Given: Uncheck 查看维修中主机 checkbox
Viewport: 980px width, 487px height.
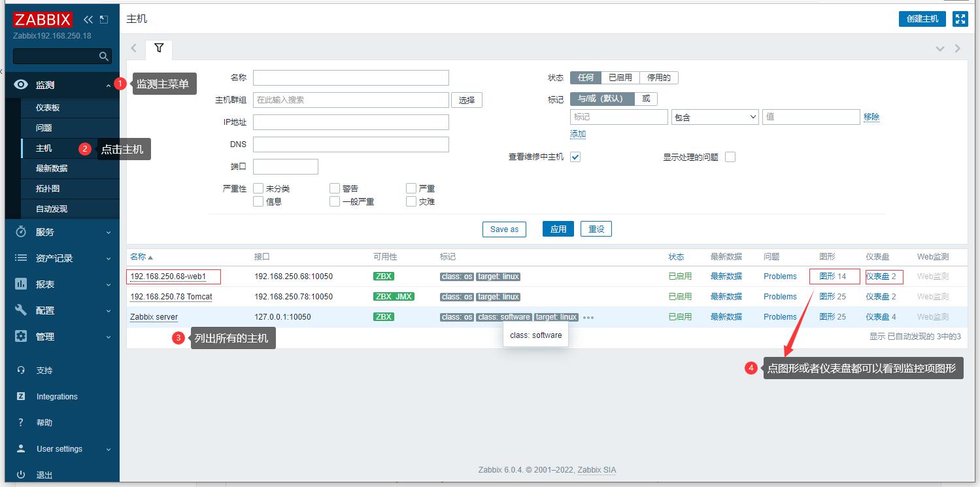Looking at the screenshot, I should (575, 157).
